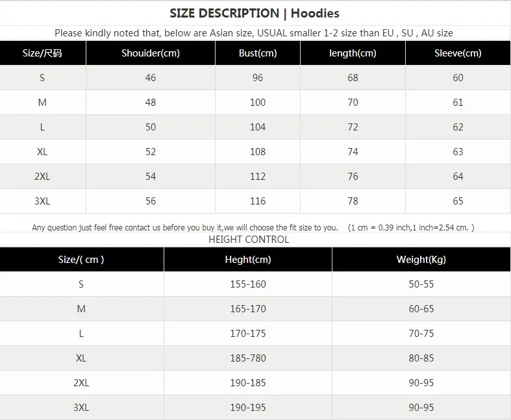
Task: Select the weight range 60-65 cell
Action: tap(421, 309)
